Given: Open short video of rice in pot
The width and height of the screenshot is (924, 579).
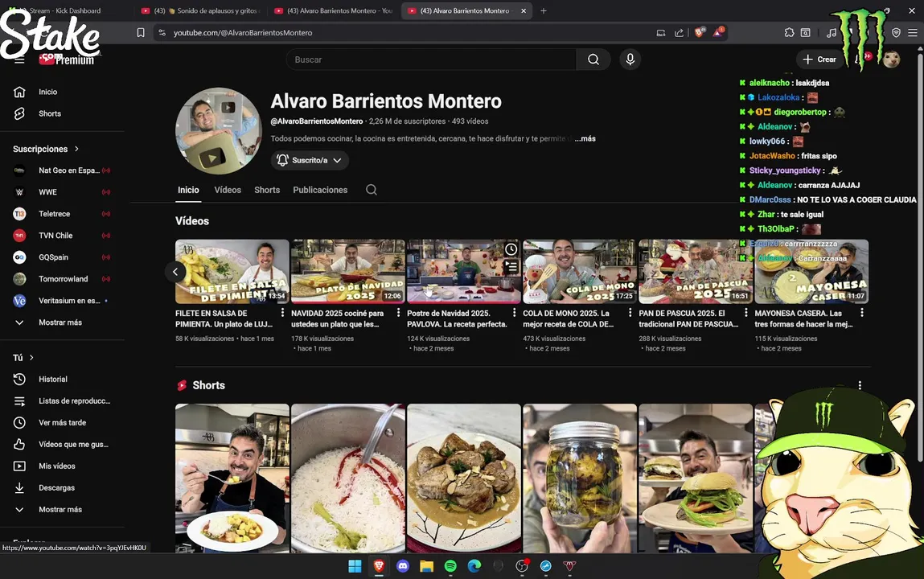Looking at the screenshot, I should pyautogui.click(x=347, y=478).
